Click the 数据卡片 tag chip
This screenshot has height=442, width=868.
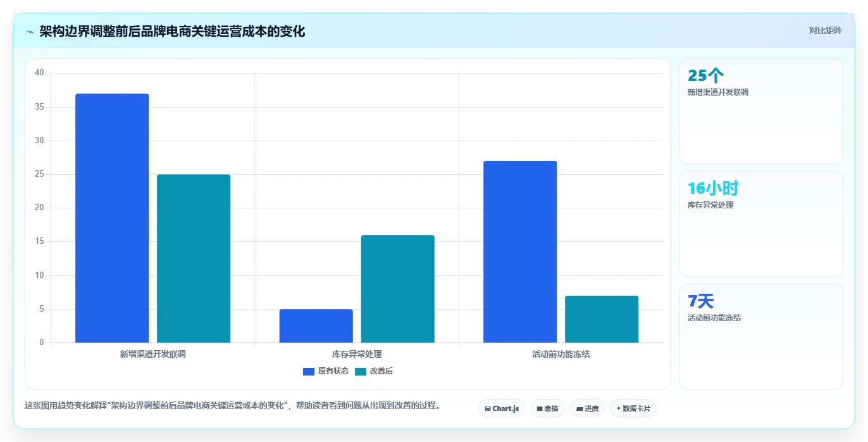point(633,408)
